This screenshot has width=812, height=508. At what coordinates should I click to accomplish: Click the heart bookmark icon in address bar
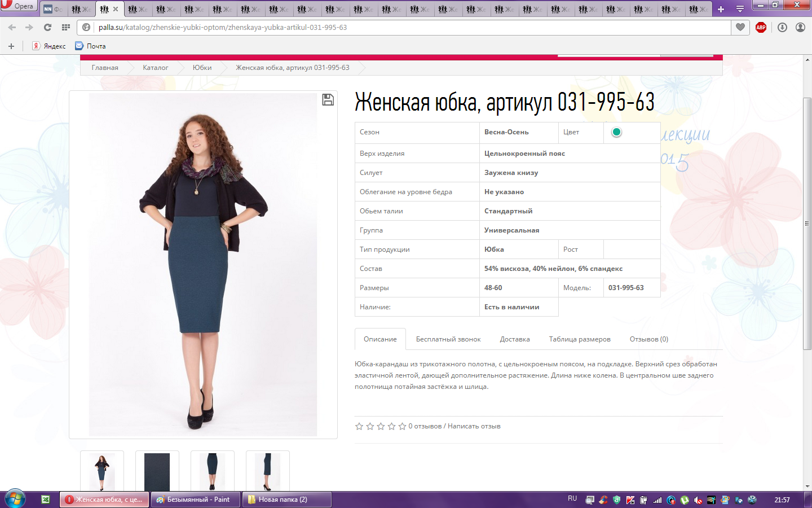[x=740, y=27]
